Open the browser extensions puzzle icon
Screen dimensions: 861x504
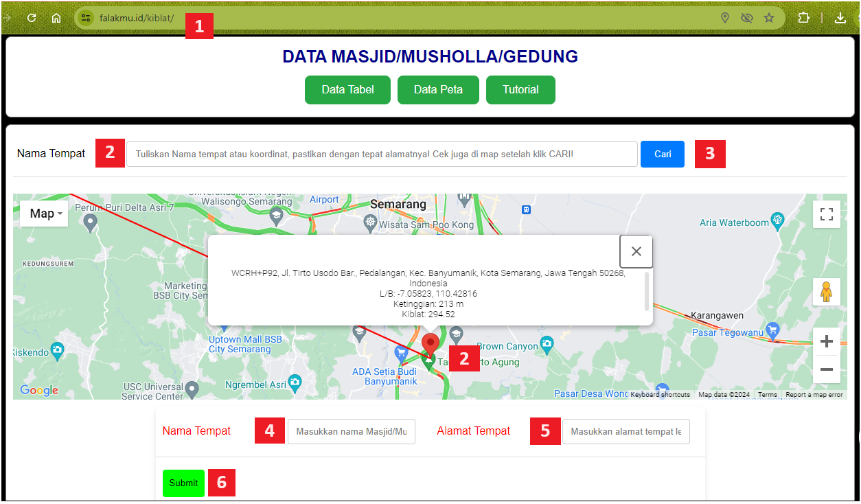click(803, 19)
